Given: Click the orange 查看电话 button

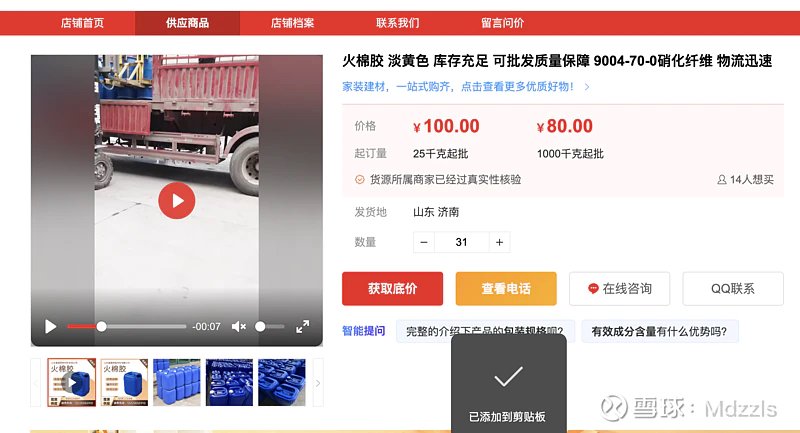Looking at the screenshot, I should coord(506,289).
